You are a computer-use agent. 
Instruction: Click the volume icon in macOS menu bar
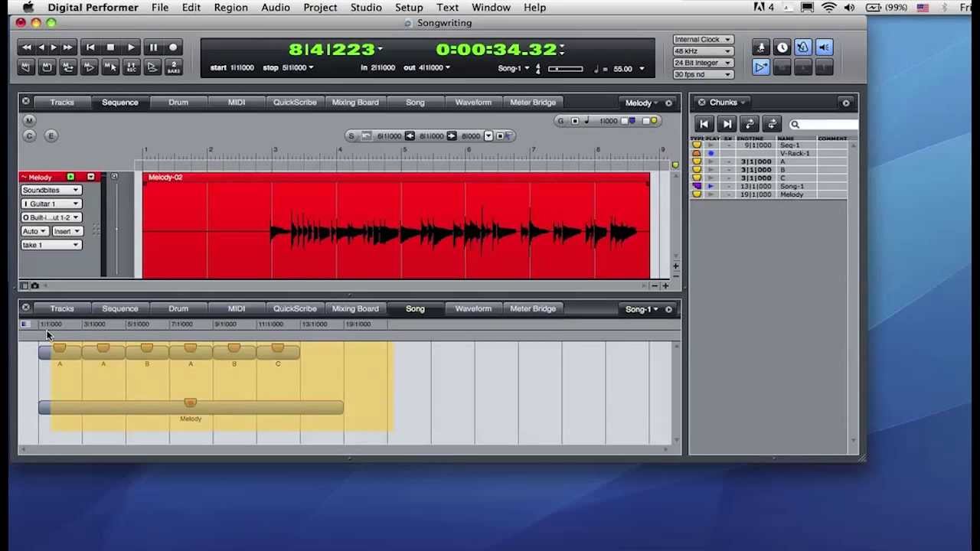(x=849, y=8)
